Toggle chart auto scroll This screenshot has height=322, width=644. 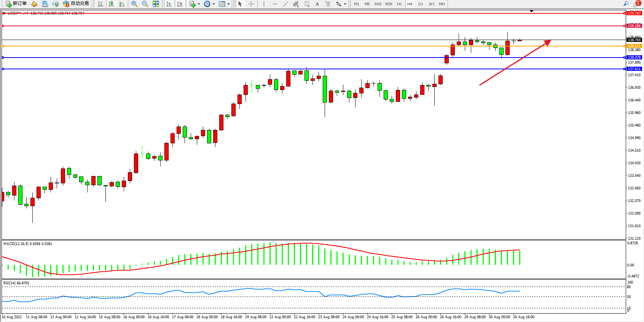click(x=169, y=4)
